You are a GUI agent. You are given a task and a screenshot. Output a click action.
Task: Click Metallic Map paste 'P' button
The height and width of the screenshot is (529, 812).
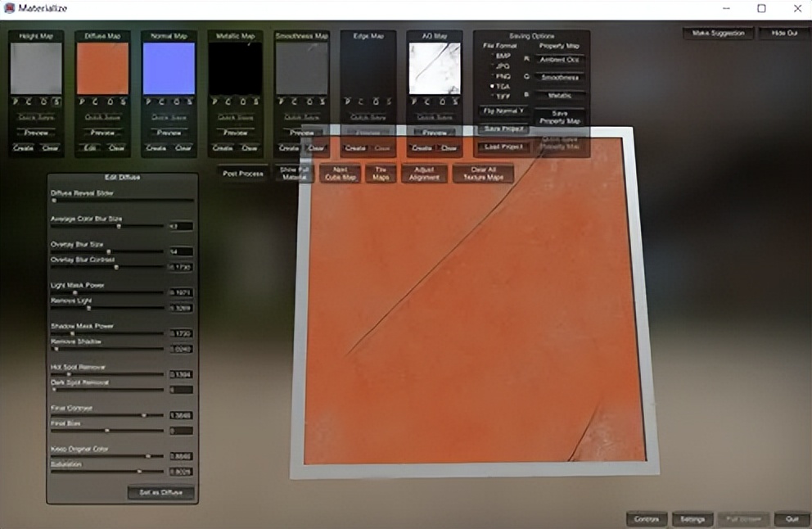(x=215, y=102)
